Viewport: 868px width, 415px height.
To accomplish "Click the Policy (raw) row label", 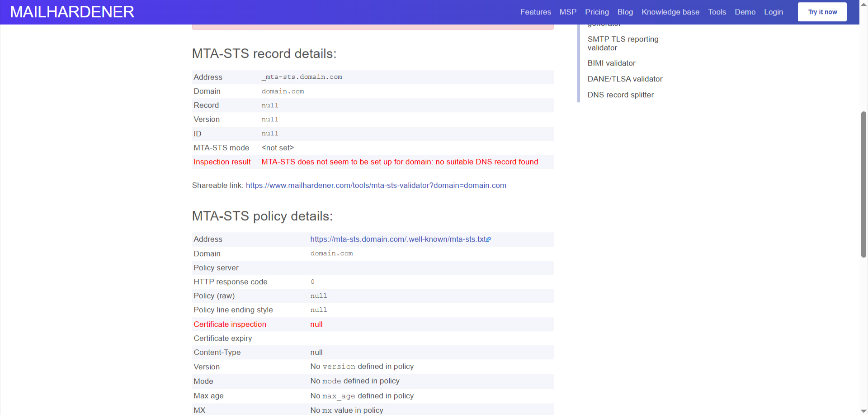I will 214,296.
